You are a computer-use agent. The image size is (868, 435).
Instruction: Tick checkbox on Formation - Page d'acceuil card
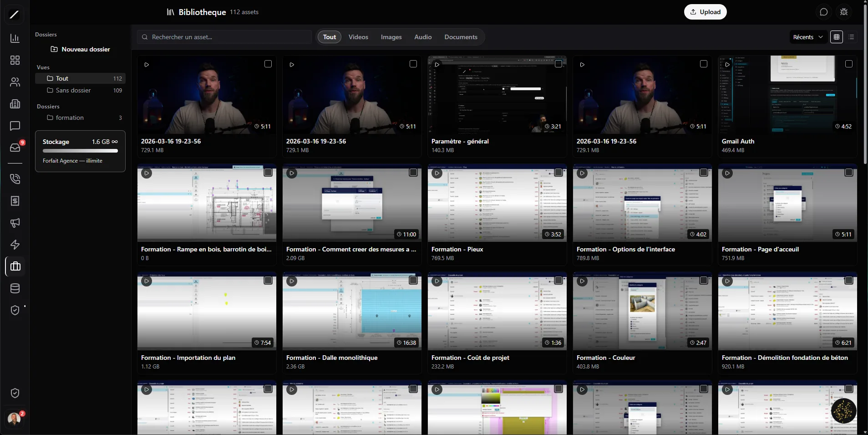(x=849, y=172)
